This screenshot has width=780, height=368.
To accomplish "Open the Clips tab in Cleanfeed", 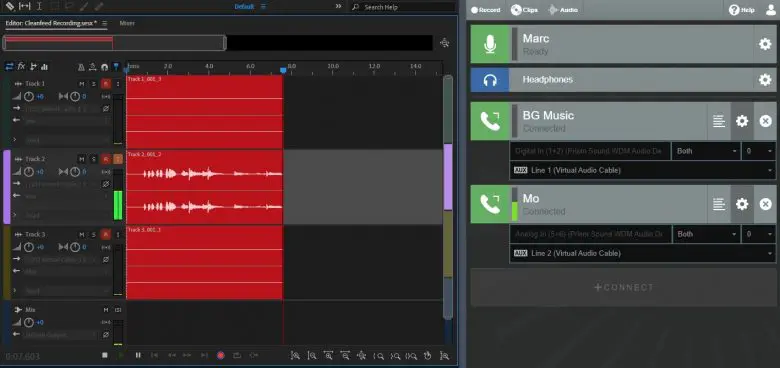I will pyautogui.click(x=524, y=10).
